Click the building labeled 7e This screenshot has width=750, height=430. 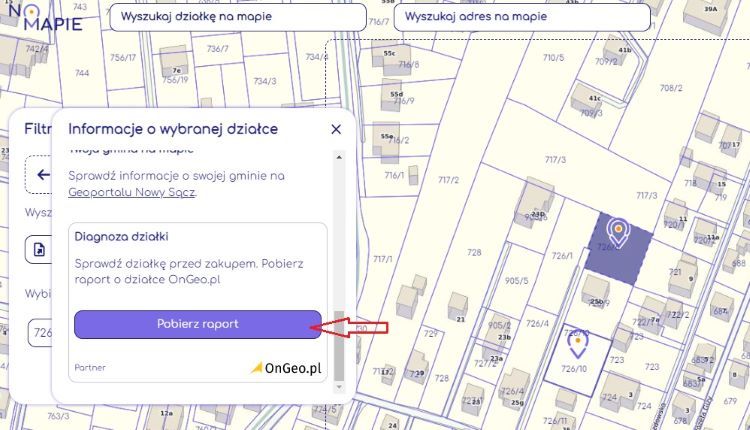click(x=174, y=60)
